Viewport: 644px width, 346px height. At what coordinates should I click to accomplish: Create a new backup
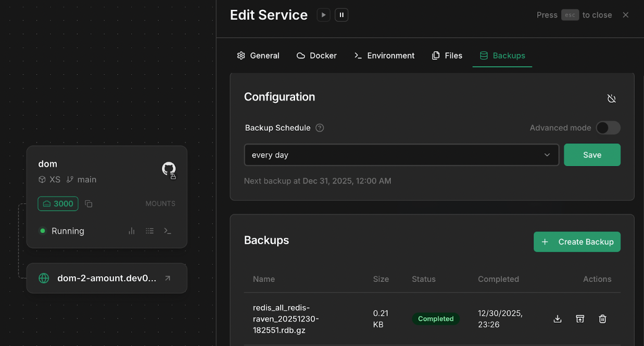coord(577,242)
